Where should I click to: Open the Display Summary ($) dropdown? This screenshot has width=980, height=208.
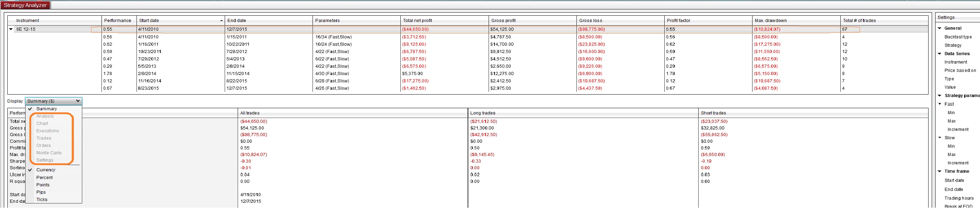54,101
